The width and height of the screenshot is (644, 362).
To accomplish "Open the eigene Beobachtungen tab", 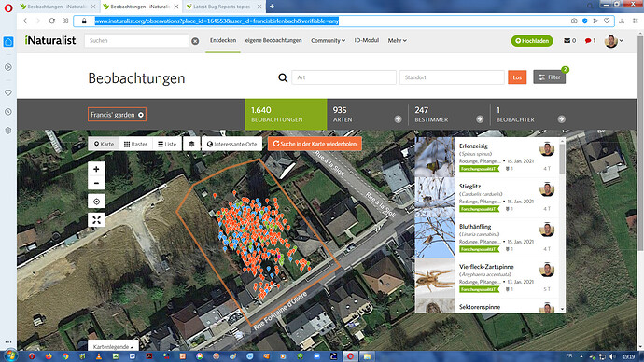I will click(273, 40).
